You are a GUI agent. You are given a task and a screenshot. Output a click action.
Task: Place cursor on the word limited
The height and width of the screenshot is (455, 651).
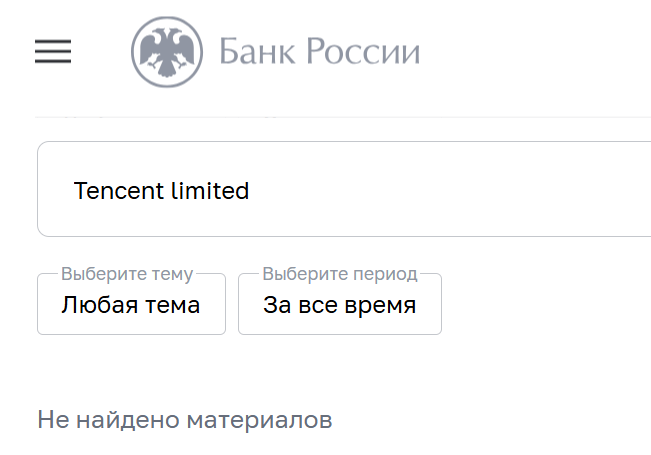point(210,191)
